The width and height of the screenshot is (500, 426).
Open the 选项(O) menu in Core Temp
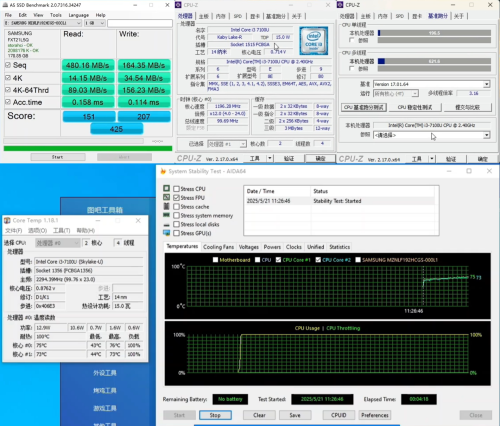pyautogui.click(x=37, y=230)
